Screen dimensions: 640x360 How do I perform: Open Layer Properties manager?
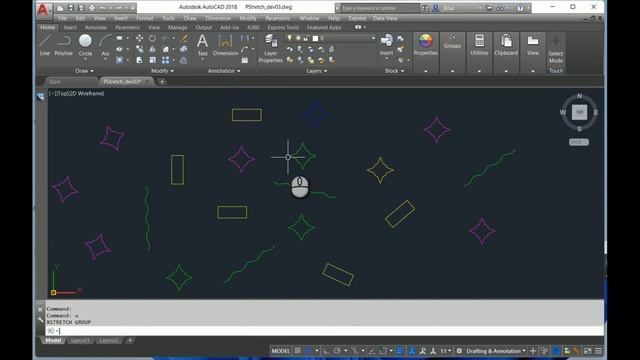(270, 49)
